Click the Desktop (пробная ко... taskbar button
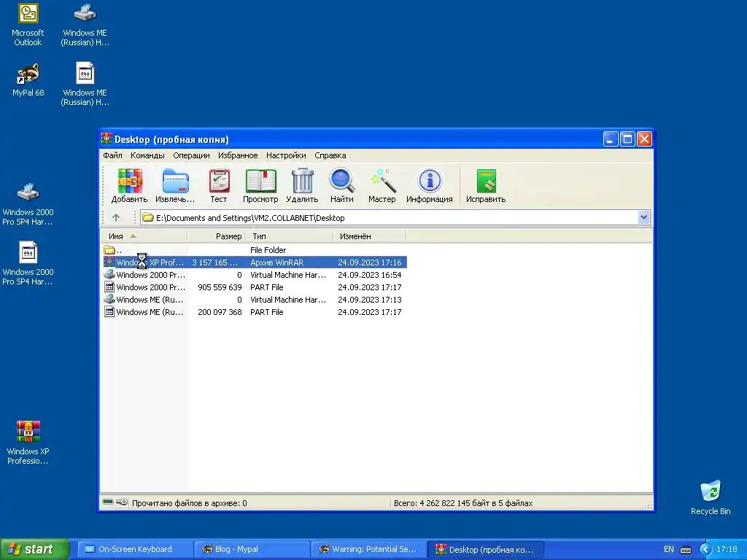The width and height of the screenshot is (747, 560). click(486, 550)
